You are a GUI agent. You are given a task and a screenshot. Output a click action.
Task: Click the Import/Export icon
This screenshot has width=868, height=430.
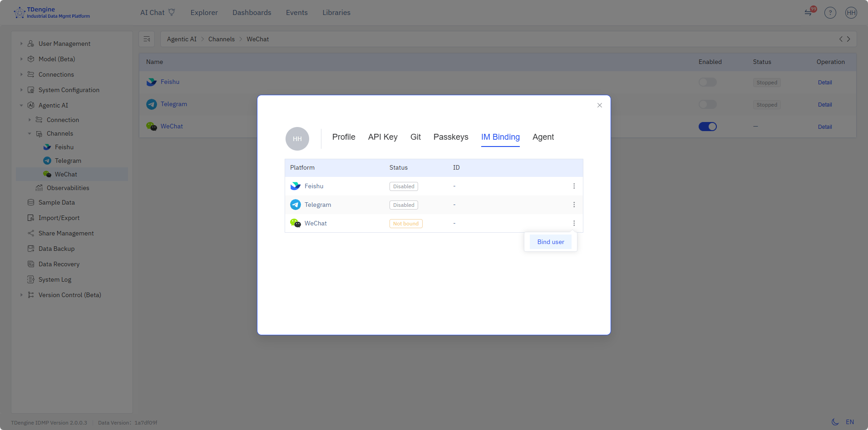[31, 218]
